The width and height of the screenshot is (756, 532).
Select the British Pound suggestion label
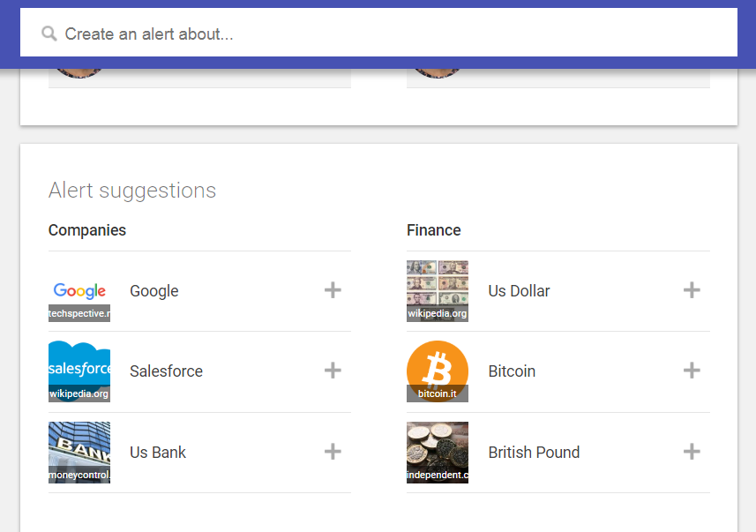pyautogui.click(x=534, y=453)
